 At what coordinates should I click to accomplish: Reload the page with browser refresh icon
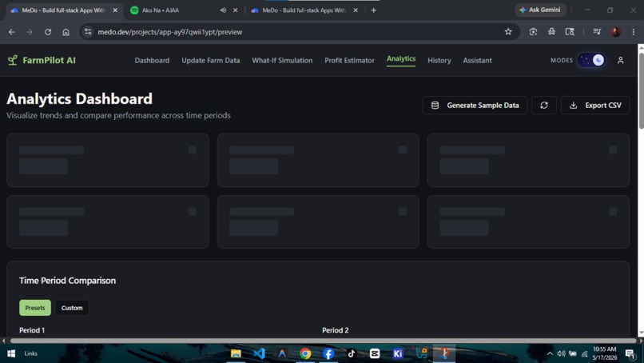pos(48,32)
